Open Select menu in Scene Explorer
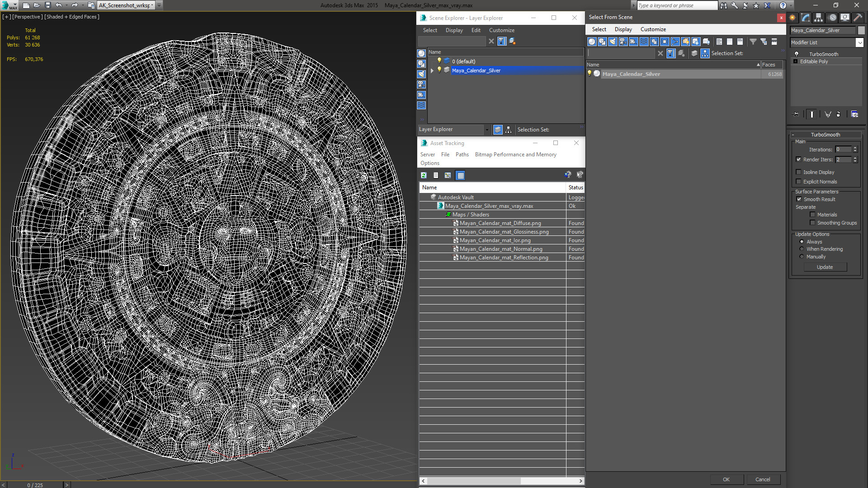868x488 pixels. pos(430,30)
